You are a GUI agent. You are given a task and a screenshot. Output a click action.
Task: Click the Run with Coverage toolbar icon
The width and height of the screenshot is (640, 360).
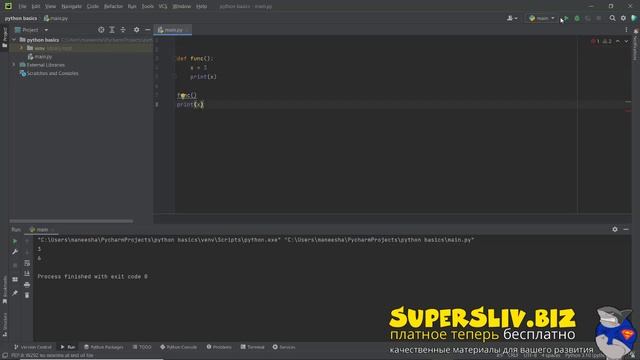[588, 18]
